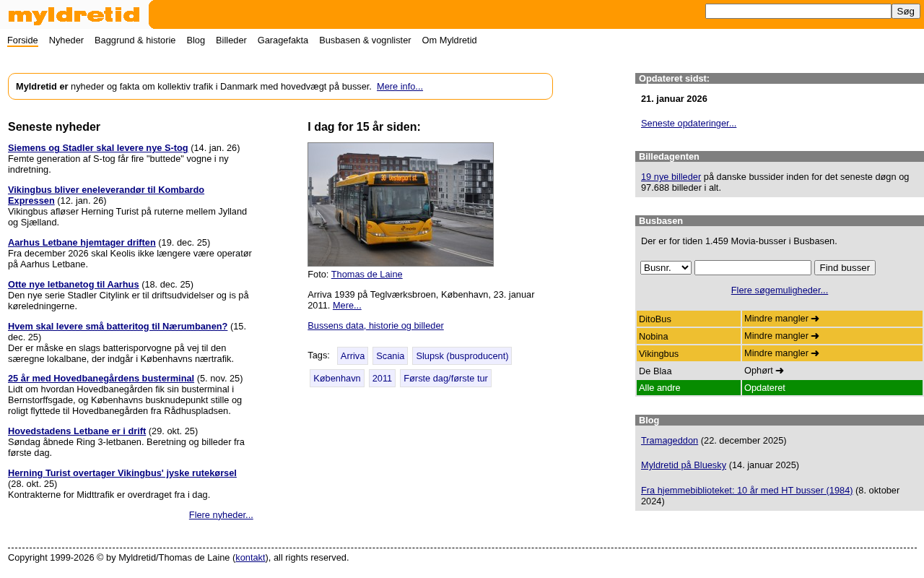Image resolution: width=924 pixels, height=578 pixels.
Task: Click the green Alle andre Opdateret row
Action: (x=779, y=388)
